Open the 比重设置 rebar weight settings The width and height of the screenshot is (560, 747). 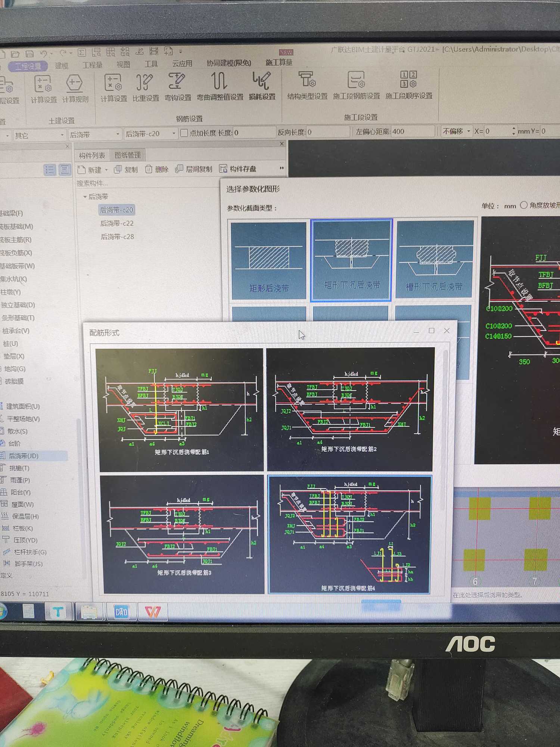click(146, 87)
